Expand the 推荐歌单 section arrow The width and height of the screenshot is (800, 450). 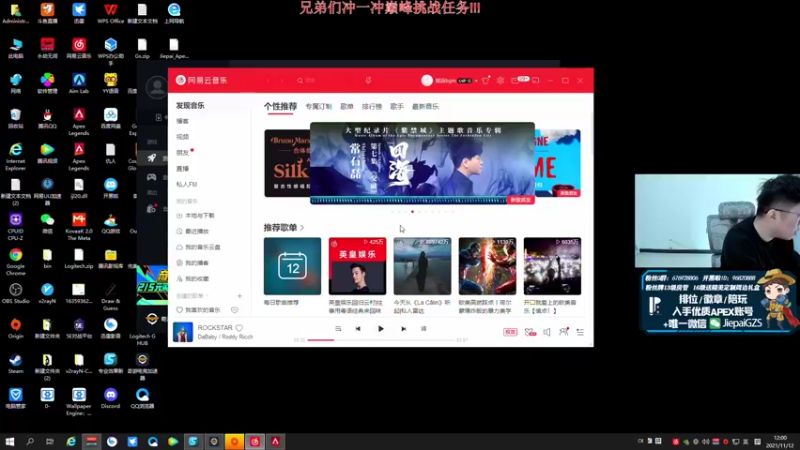pyautogui.click(x=303, y=228)
